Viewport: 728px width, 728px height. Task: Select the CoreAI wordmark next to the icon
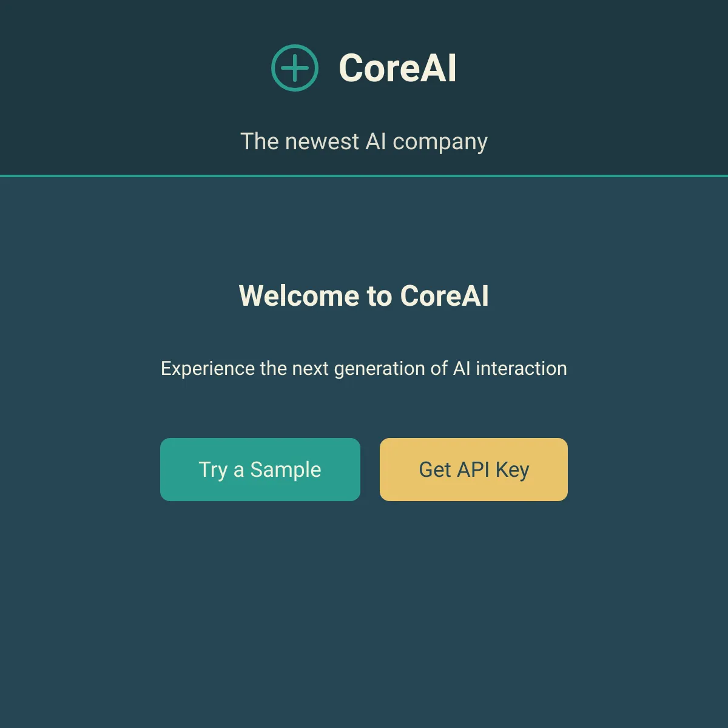click(x=398, y=68)
